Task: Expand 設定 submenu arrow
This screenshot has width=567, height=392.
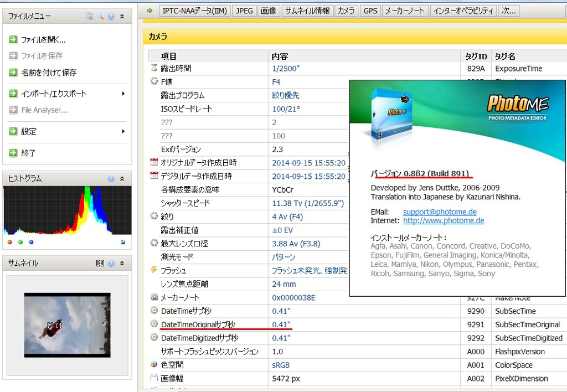Action: pos(123,131)
